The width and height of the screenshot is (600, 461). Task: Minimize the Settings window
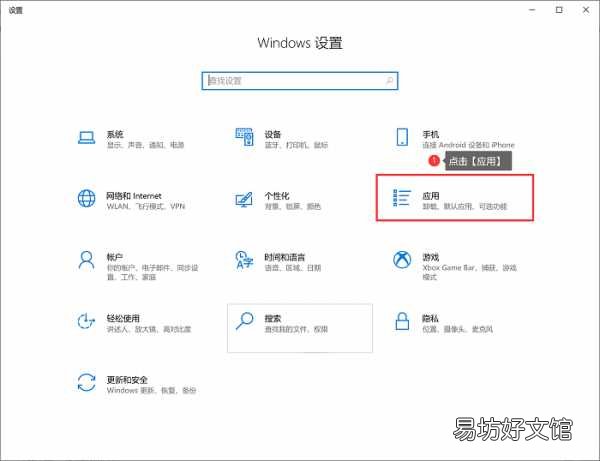(x=532, y=10)
